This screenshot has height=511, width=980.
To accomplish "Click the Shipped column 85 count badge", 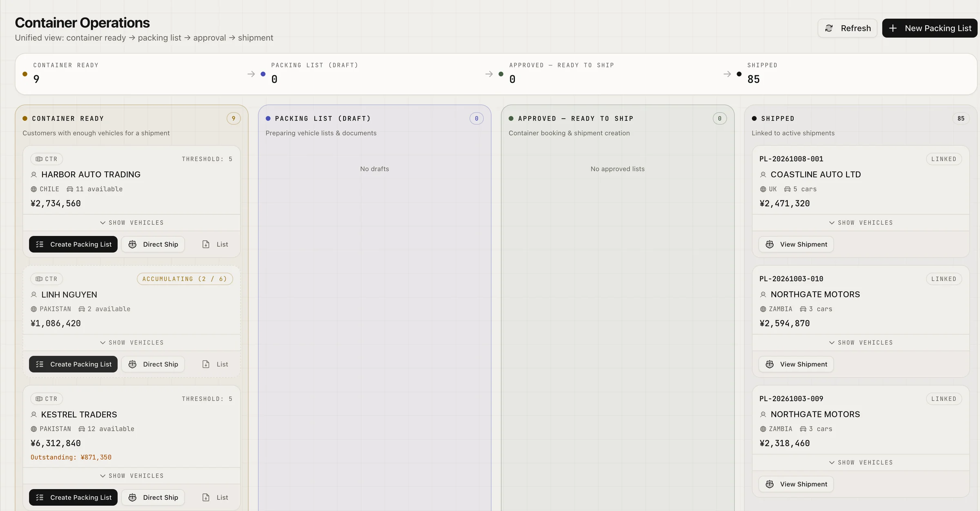I will [961, 118].
